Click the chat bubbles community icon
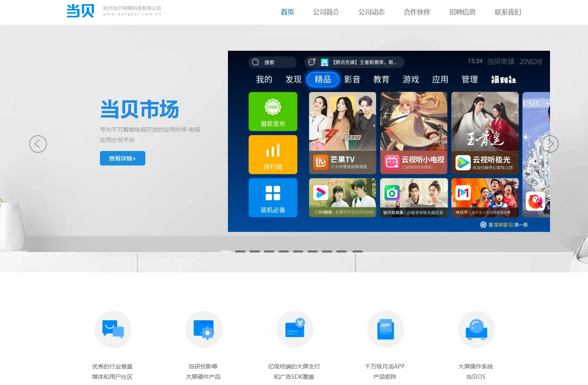588x385 pixels. (x=113, y=329)
